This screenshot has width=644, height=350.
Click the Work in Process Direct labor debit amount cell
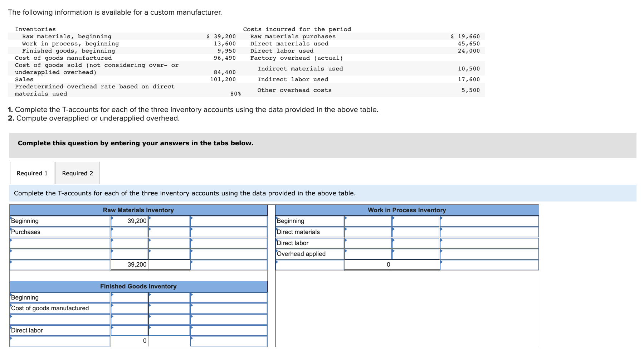pos(368,243)
